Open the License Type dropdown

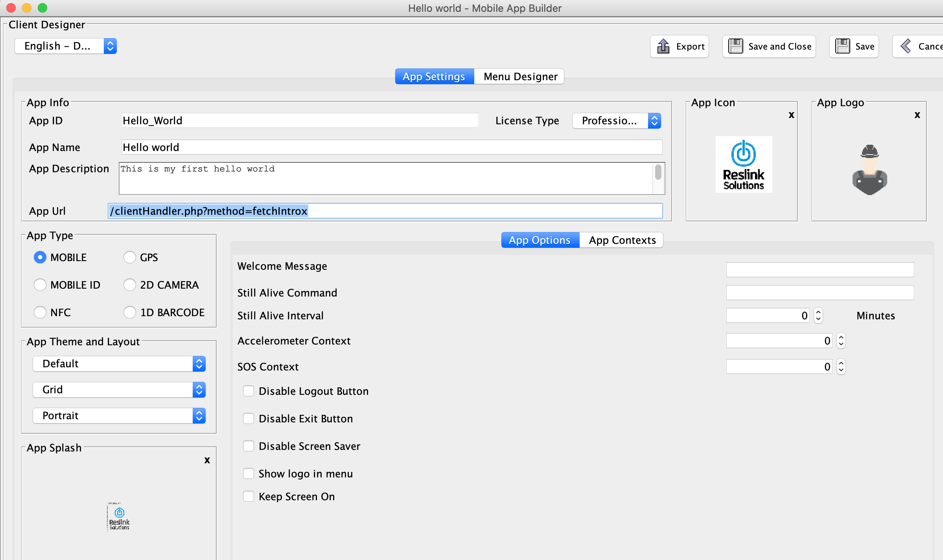[616, 121]
